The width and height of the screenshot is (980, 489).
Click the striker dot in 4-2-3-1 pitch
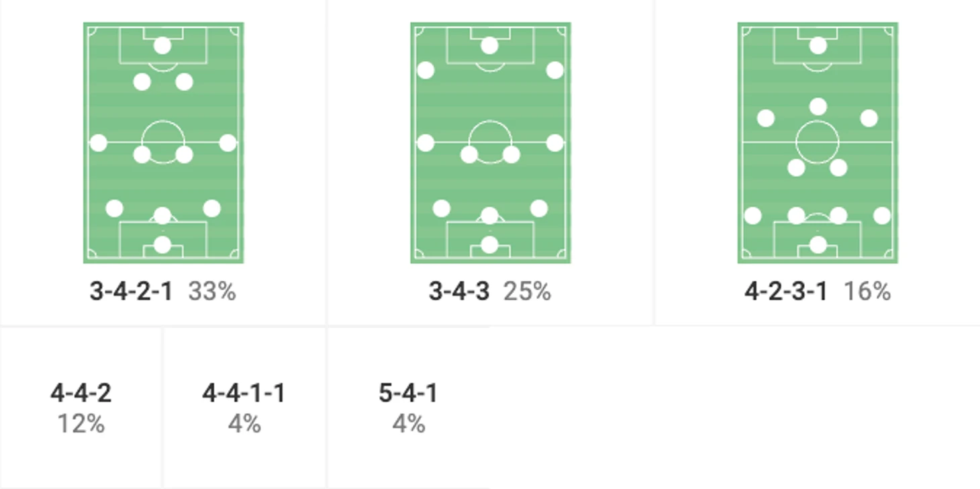click(x=818, y=46)
